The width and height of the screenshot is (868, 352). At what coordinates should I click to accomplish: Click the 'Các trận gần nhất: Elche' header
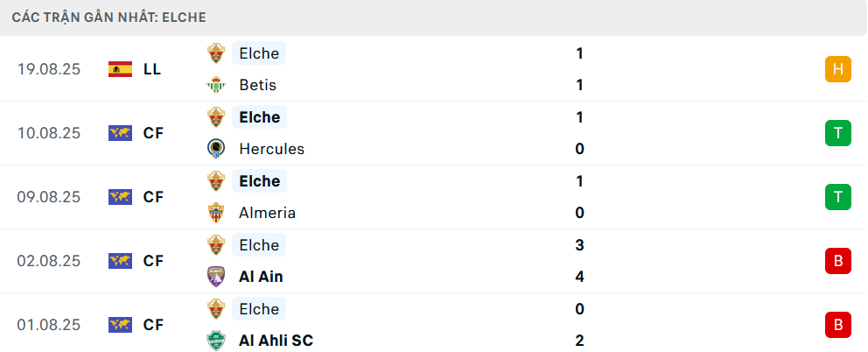pyautogui.click(x=109, y=18)
